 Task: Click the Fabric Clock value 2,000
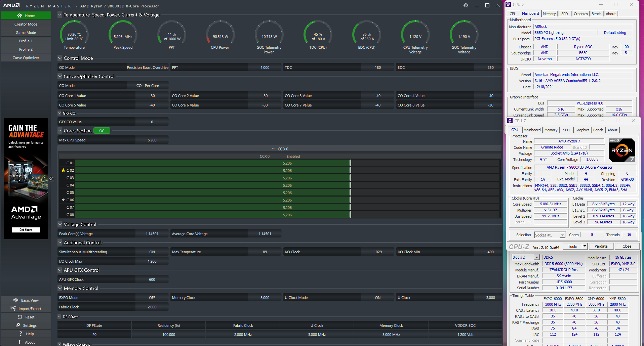tap(152, 307)
